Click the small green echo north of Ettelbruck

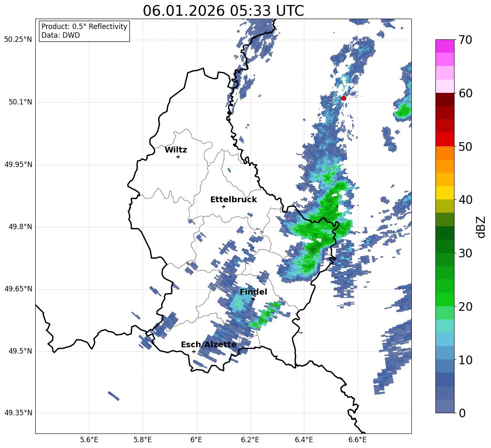229,170
